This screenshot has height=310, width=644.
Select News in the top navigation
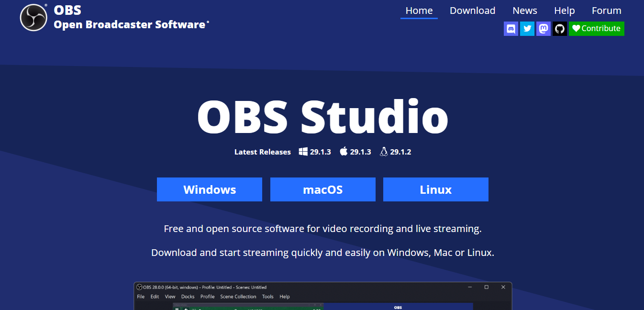tap(524, 11)
